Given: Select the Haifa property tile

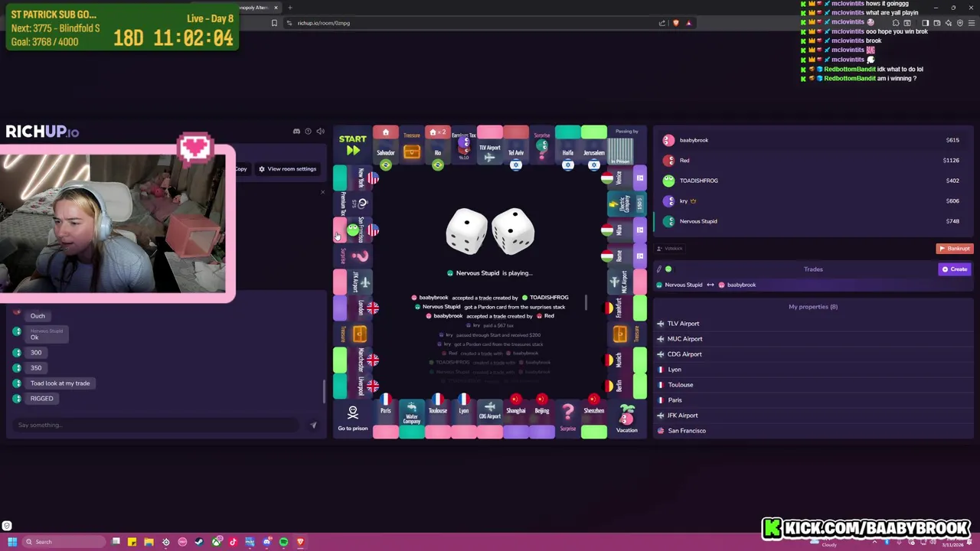Looking at the screenshot, I should (568, 146).
